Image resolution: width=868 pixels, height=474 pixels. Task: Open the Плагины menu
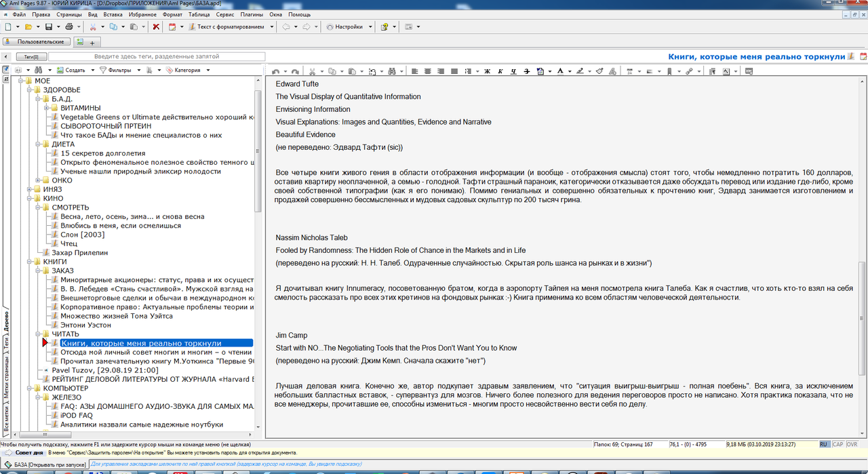[x=252, y=14]
